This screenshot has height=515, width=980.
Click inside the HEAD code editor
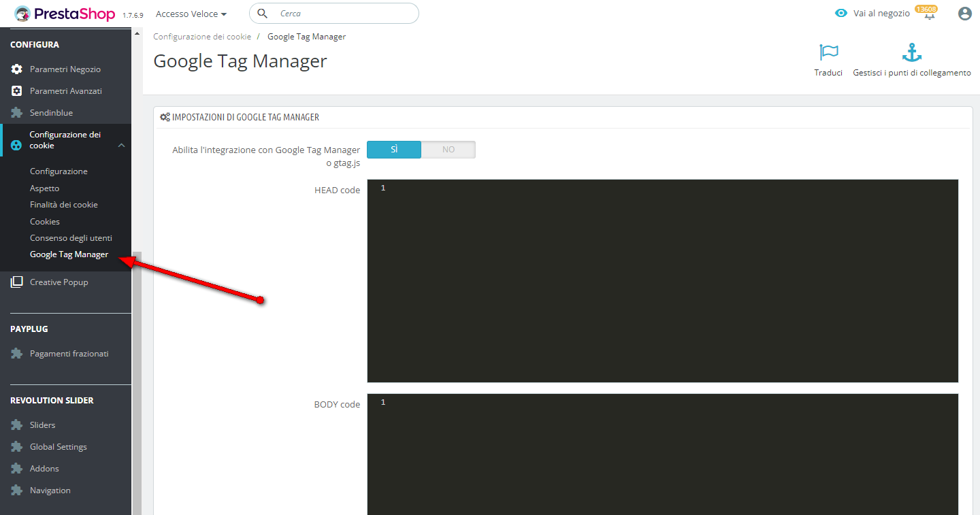click(662, 281)
